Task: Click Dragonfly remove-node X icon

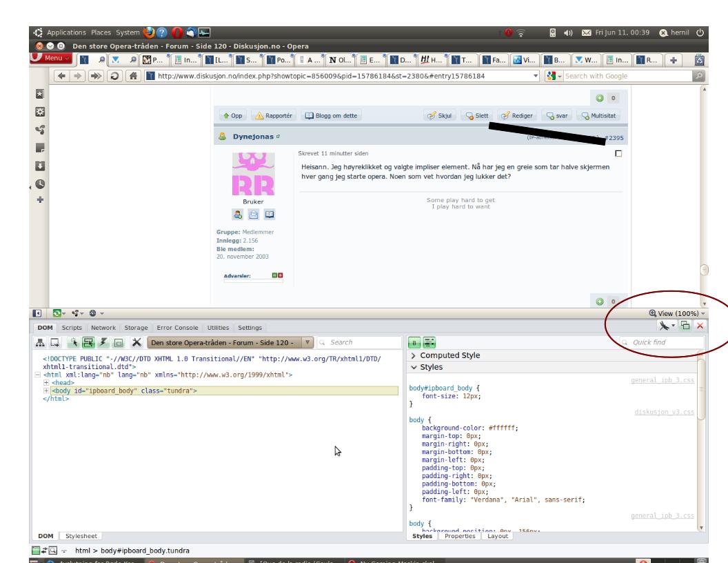Action: [136, 342]
